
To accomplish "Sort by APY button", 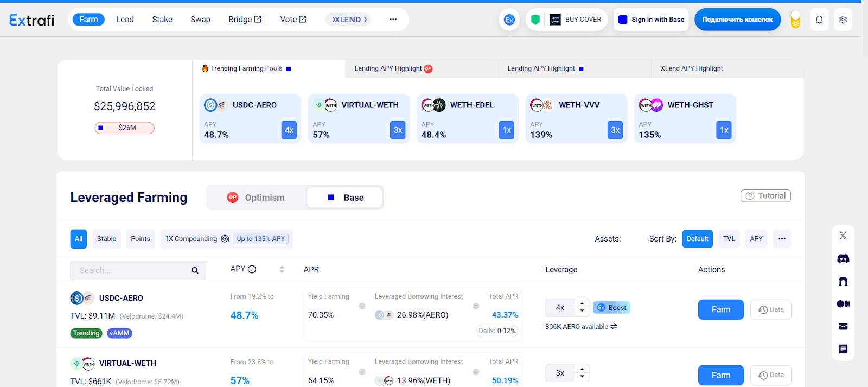I will 756,239.
